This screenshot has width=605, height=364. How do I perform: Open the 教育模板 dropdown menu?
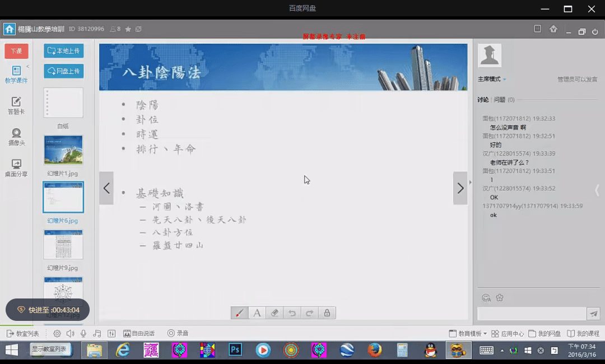pos(468,334)
